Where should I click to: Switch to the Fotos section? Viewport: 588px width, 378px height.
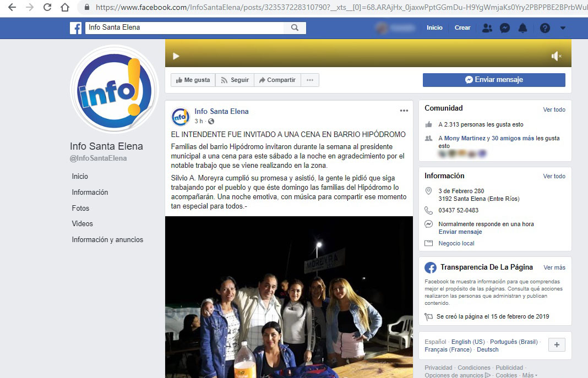tap(79, 208)
